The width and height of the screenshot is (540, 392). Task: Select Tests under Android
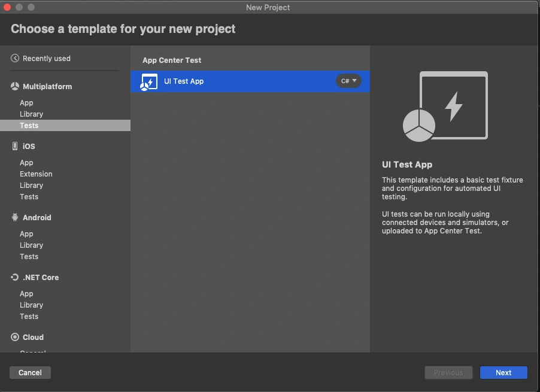point(29,256)
